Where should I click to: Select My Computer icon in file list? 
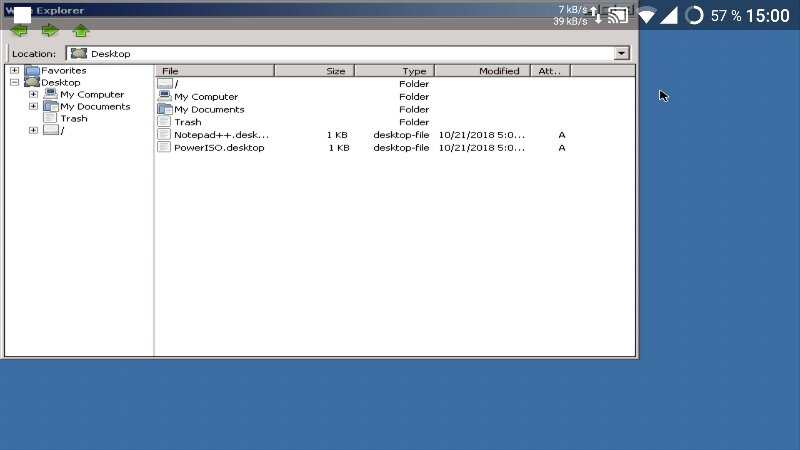[x=165, y=96]
